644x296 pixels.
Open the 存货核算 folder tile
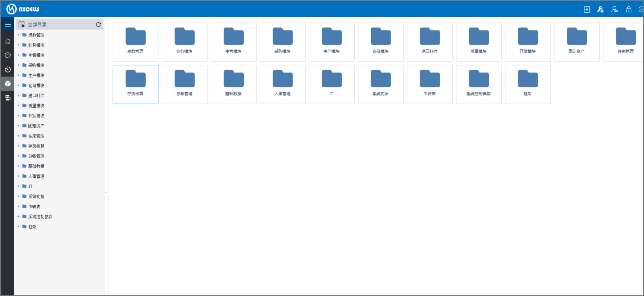pos(136,84)
